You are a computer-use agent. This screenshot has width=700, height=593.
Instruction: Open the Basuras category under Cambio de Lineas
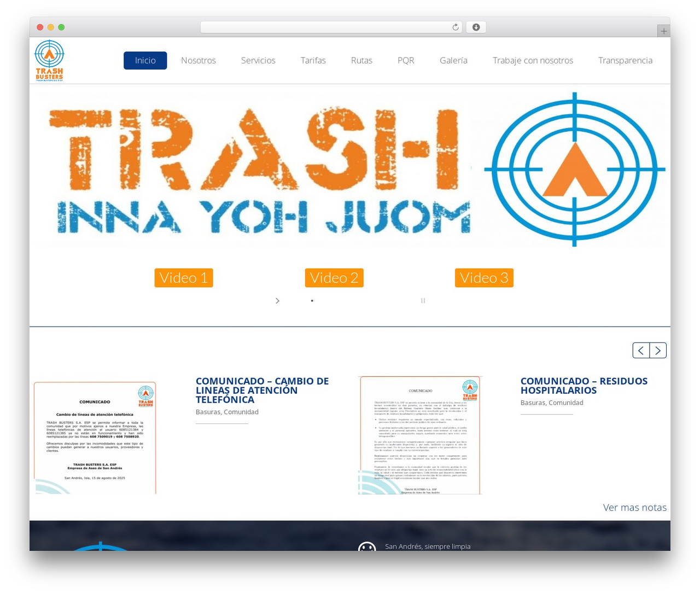[x=208, y=412]
